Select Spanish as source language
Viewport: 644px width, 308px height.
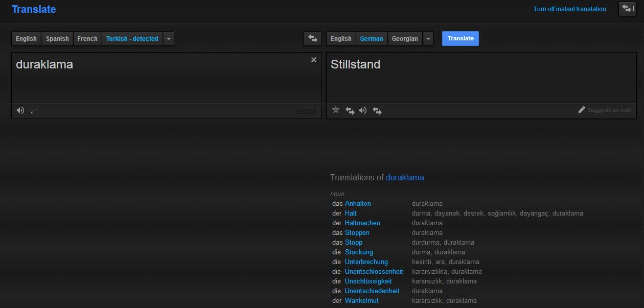(57, 38)
